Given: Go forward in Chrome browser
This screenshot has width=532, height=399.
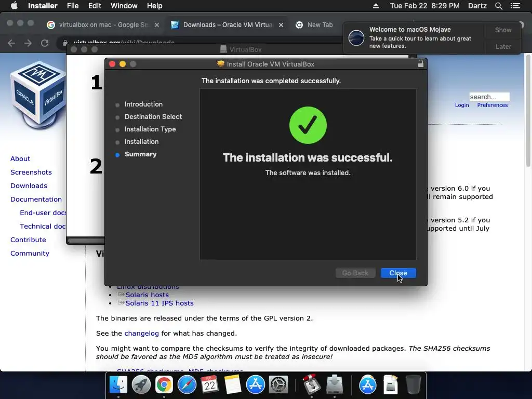Looking at the screenshot, I should tap(28, 43).
